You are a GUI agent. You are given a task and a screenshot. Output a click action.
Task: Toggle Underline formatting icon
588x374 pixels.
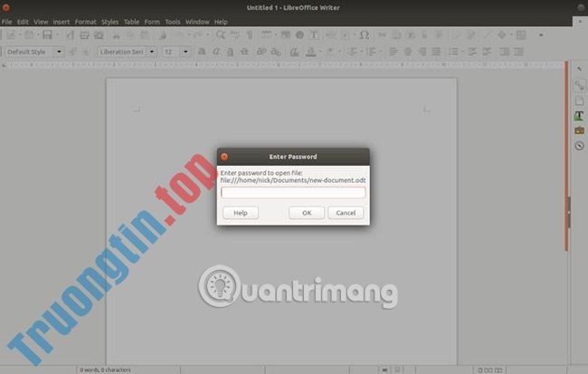click(230, 52)
